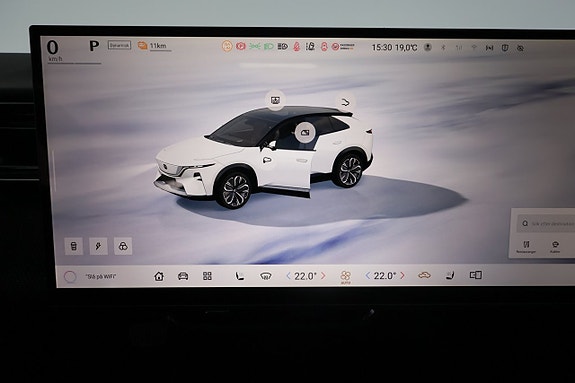Activate voice assistant circle

click(70, 277)
